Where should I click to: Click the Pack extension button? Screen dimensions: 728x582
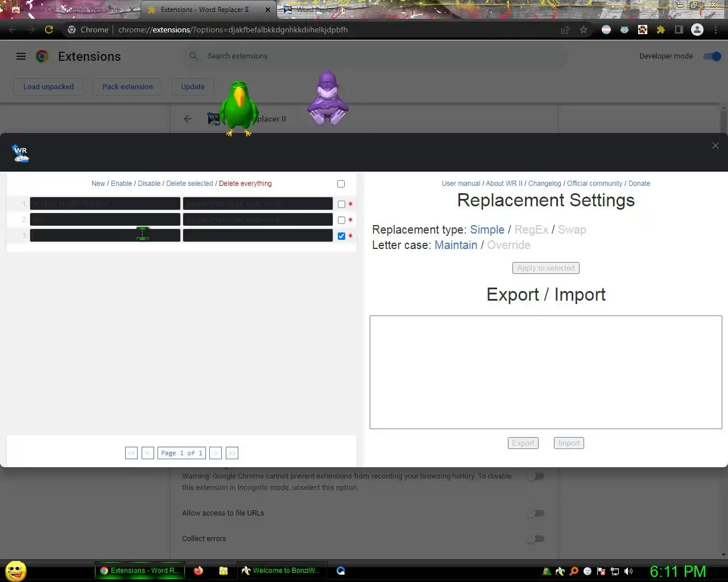click(127, 86)
